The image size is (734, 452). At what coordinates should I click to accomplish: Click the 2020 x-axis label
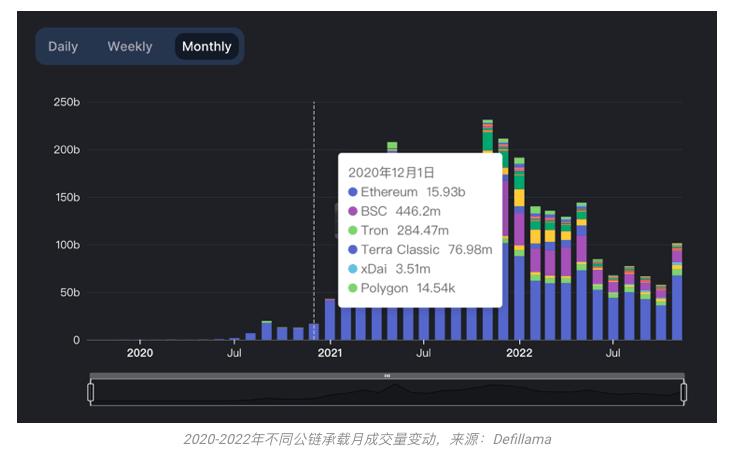(x=140, y=353)
